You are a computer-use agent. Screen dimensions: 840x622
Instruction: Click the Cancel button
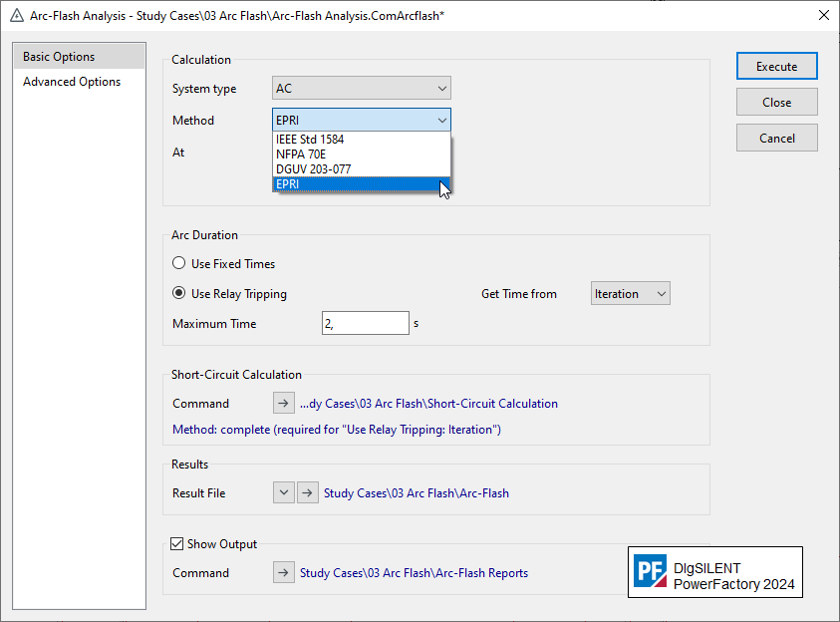(x=776, y=138)
